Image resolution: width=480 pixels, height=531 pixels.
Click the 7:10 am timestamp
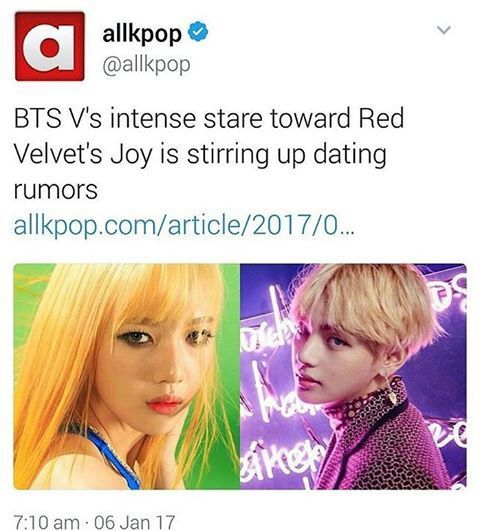coord(46,522)
